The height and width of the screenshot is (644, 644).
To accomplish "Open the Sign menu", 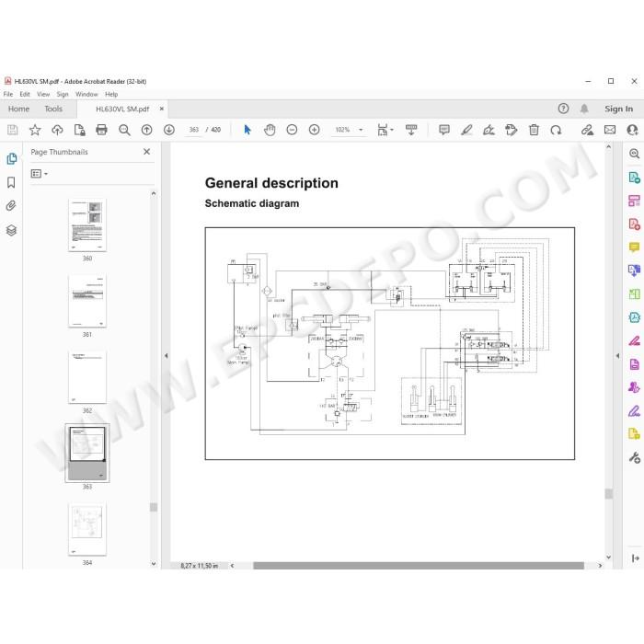I will tap(63, 94).
